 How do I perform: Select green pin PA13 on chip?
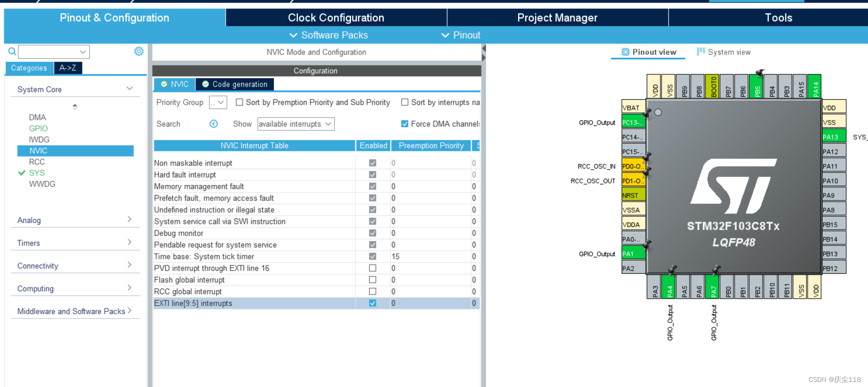coord(834,137)
